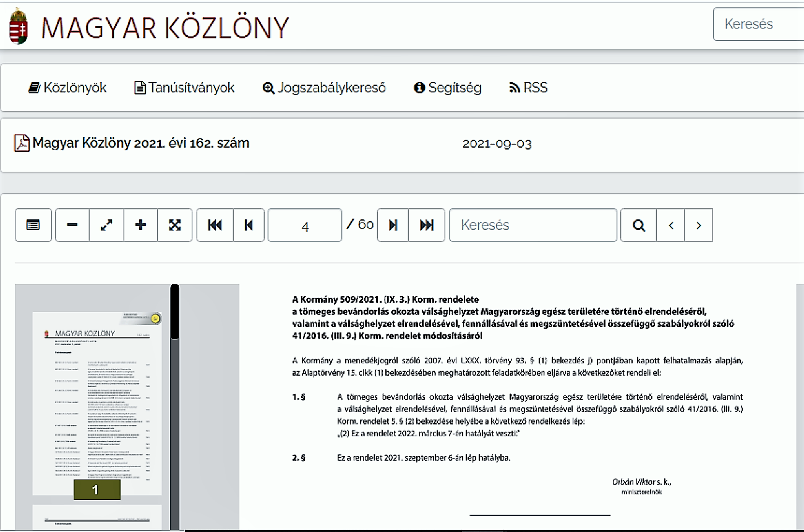This screenshot has width=804, height=532.
Task: Click the word 'miniszterelnök' under the signature
Action: (x=643, y=492)
